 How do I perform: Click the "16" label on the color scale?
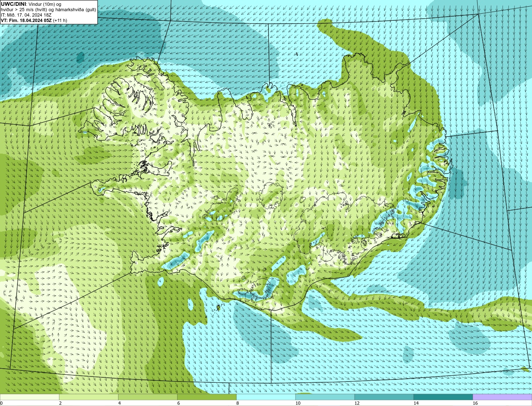[x=475, y=403]
